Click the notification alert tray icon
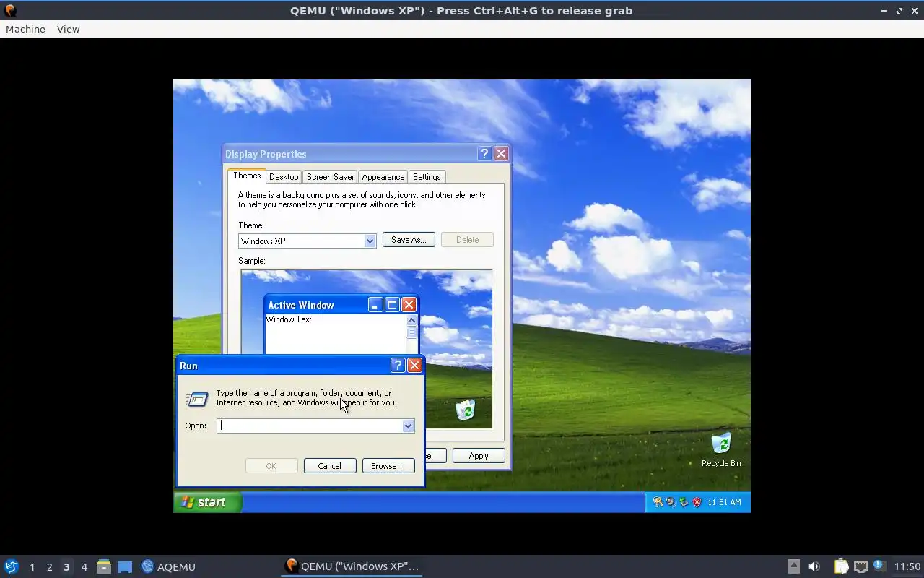 point(879,566)
